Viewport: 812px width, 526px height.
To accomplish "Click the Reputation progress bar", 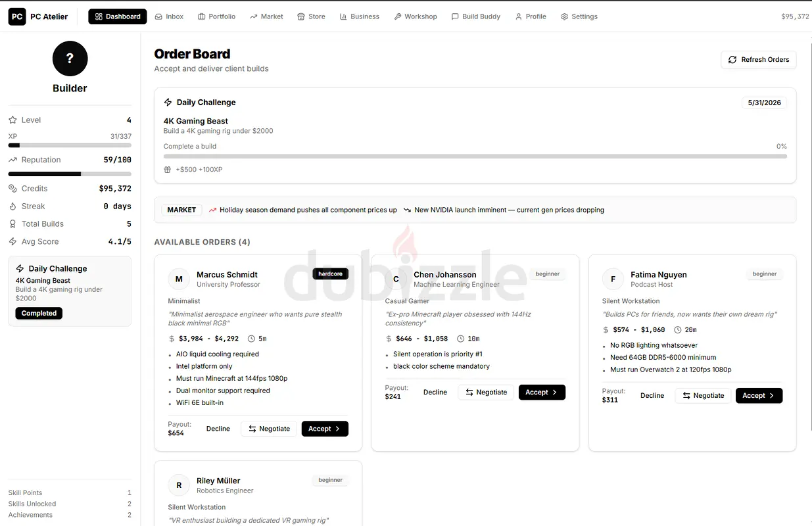I will (x=70, y=174).
